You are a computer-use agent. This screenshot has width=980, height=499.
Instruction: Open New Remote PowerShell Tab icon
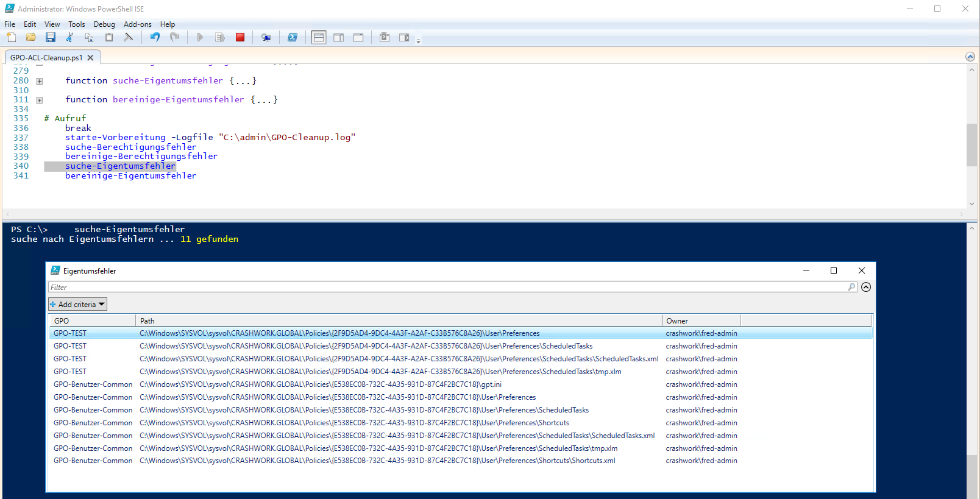266,37
